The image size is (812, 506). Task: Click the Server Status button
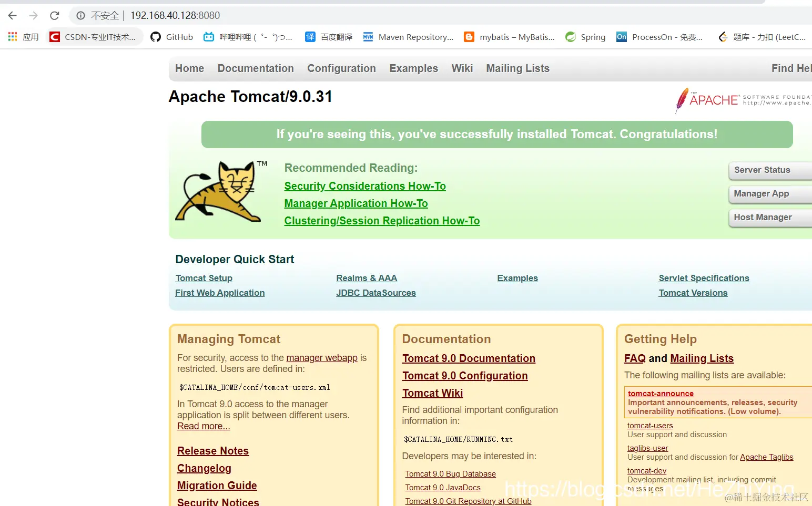click(x=770, y=170)
